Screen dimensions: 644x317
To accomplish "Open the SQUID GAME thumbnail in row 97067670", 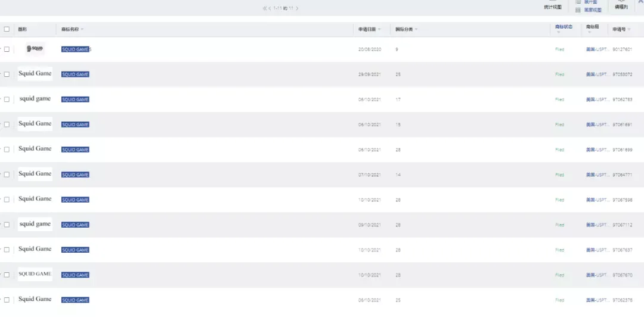I will click(x=35, y=274).
